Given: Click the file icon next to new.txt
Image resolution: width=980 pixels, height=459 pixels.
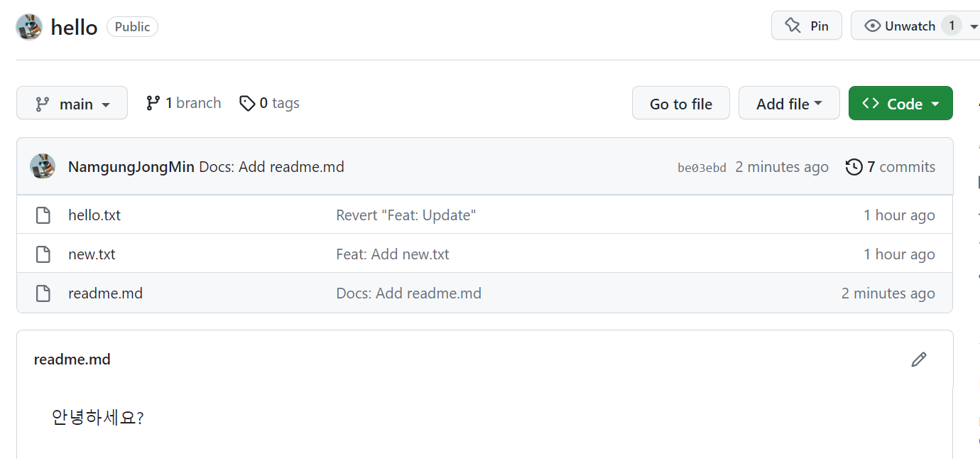Looking at the screenshot, I should tap(43, 254).
